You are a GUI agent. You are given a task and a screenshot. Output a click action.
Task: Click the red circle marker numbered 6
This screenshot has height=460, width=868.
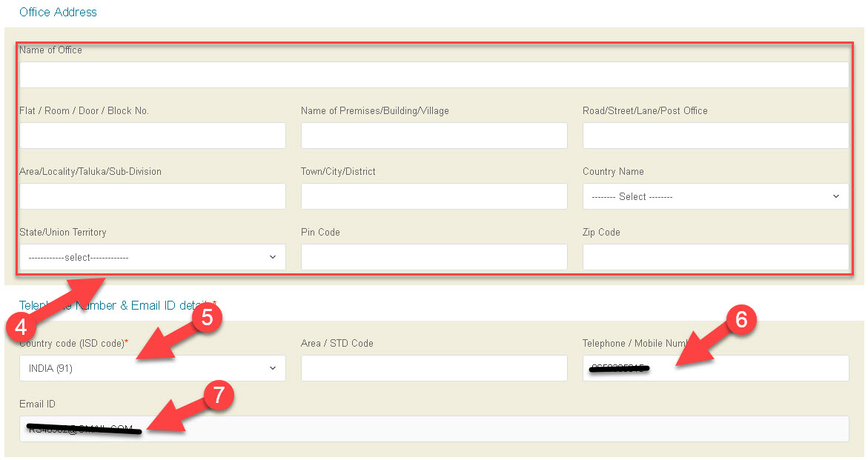point(741,320)
